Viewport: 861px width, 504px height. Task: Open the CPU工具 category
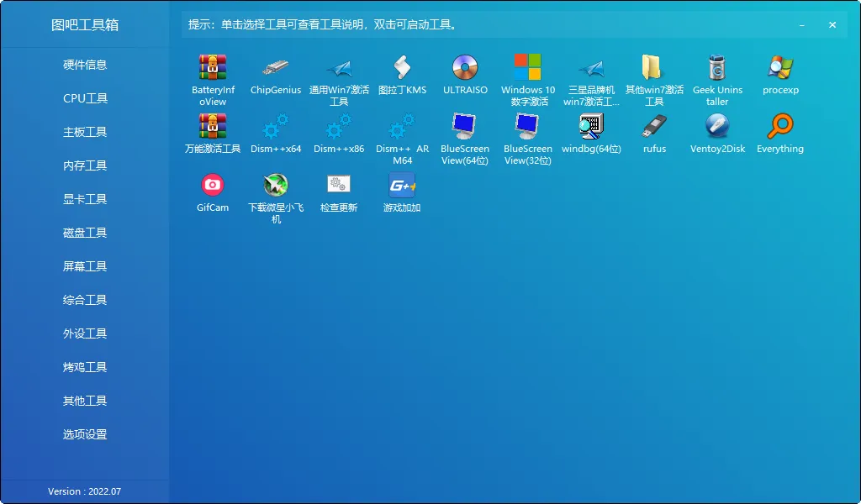point(84,98)
